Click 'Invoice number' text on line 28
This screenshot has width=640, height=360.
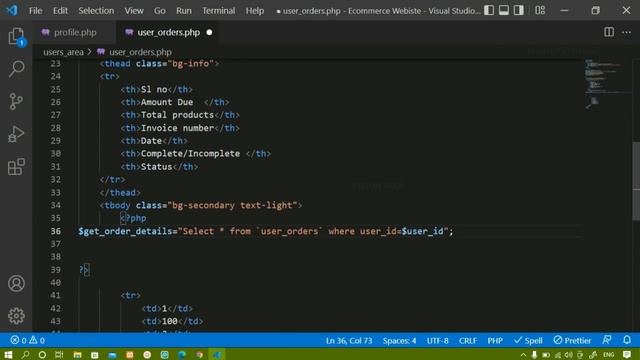click(x=178, y=128)
